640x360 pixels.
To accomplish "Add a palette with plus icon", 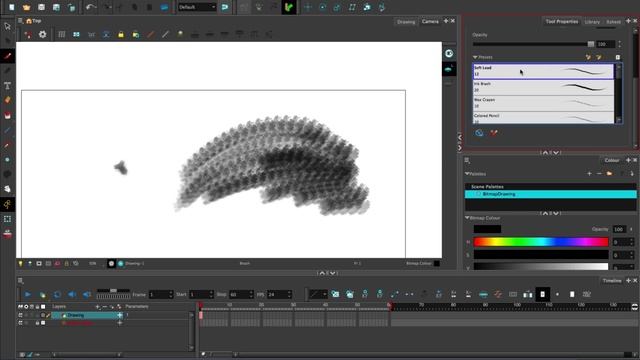I will [x=589, y=173].
